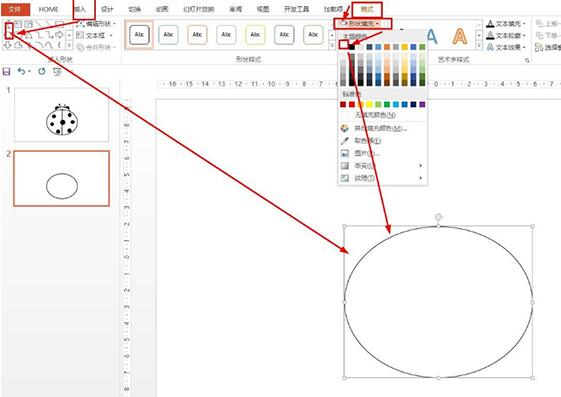The height and width of the screenshot is (397, 561).
Task: Choose green theme color swatch
Action: point(422,46)
